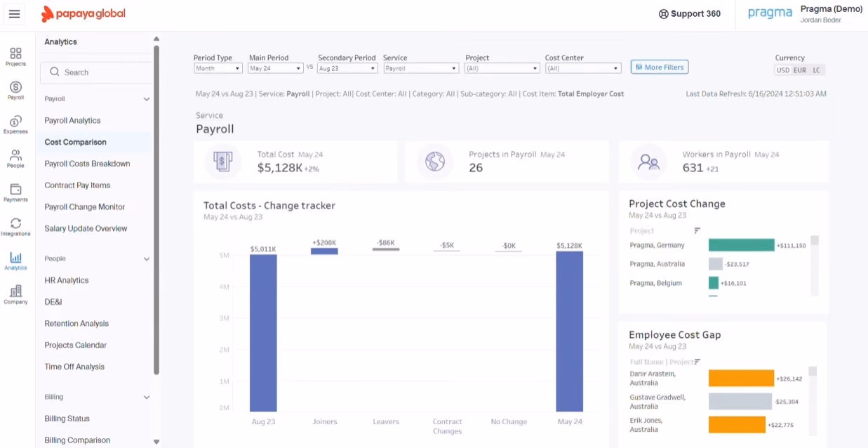Click the pragma company logo
The image size is (868, 448).
pos(770,13)
